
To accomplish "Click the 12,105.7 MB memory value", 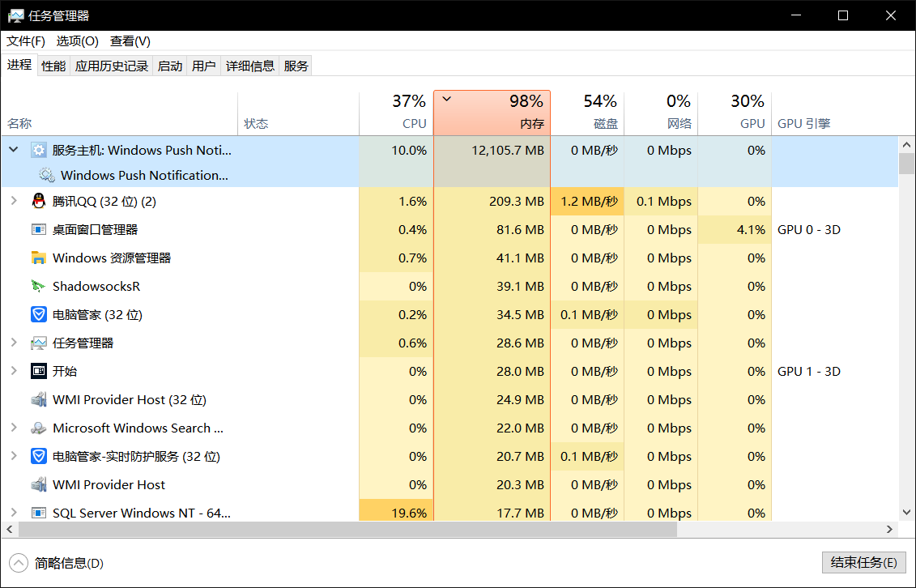I will pos(508,150).
